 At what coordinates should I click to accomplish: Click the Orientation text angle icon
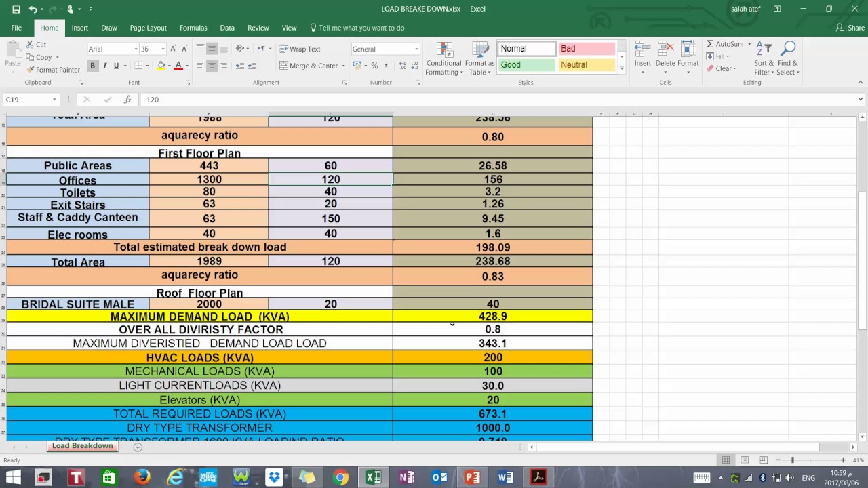241,49
